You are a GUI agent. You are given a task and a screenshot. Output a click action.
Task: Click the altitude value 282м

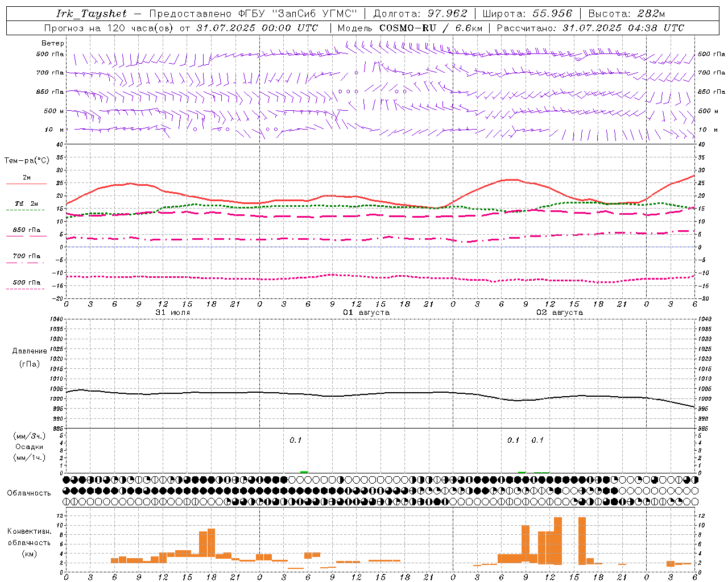(651, 14)
